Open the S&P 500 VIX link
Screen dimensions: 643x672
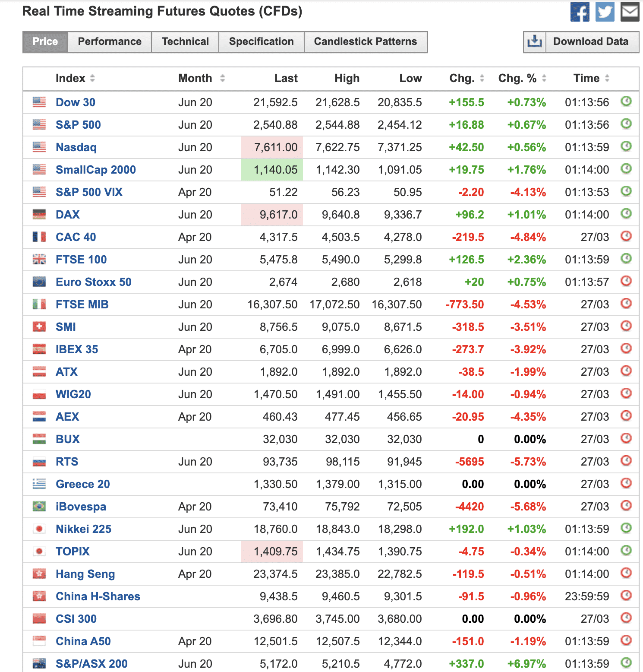point(89,192)
